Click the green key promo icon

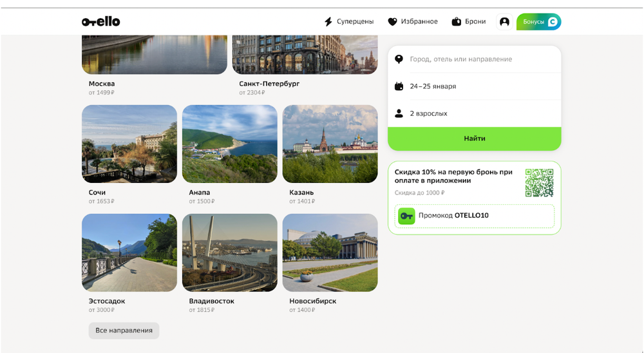pos(406,216)
